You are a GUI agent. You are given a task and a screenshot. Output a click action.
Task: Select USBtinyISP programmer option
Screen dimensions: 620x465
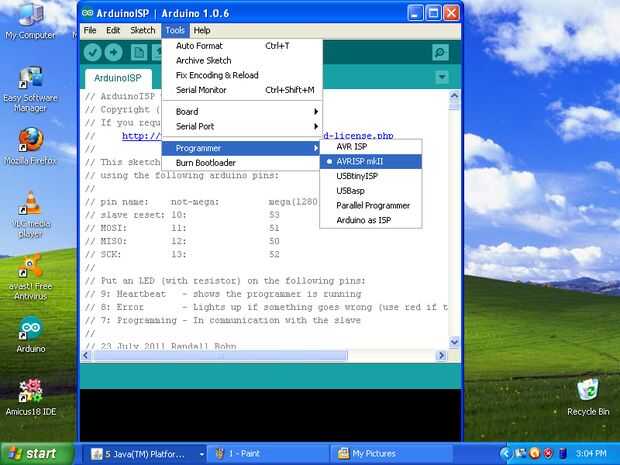[371, 176]
